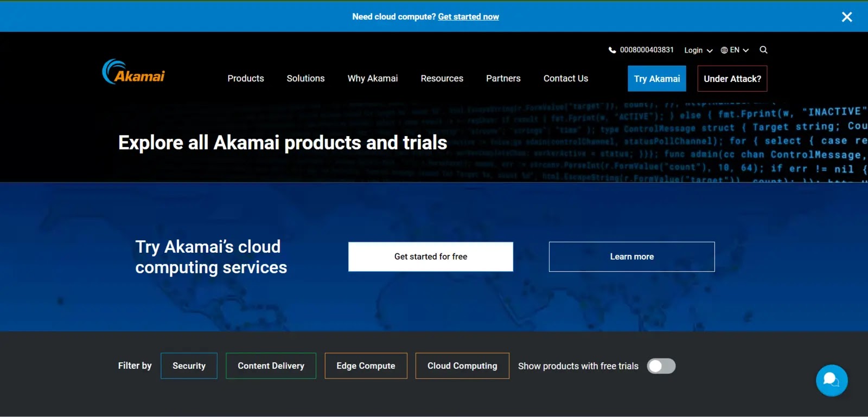This screenshot has width=868, height=417.
Task: Open the search magnifier icon
Action: [x=763, y=50]
